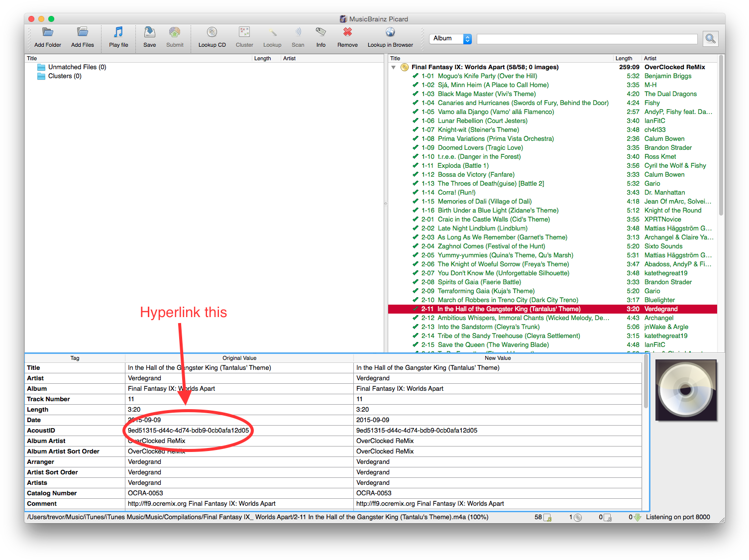Click the Add Folder toolbar icon
This screenshot has height=560, width=749.
click(x=48, y=33)
